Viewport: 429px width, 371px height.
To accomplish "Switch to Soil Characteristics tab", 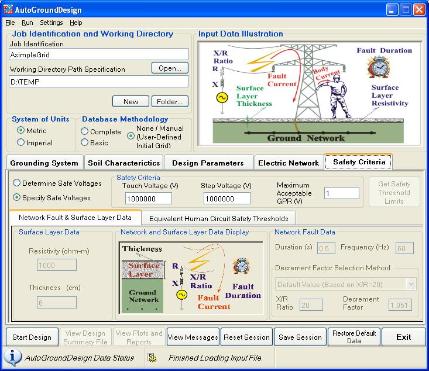I will tap(124, 163).
